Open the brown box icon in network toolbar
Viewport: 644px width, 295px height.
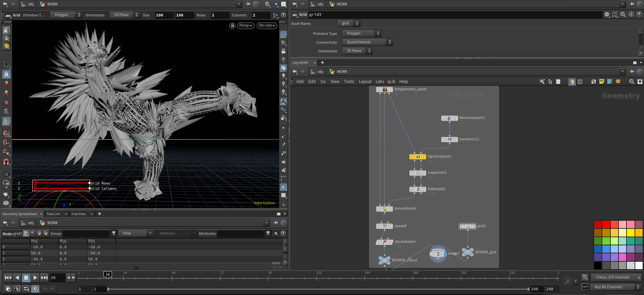pyautogui.click(x=618, y=82)
